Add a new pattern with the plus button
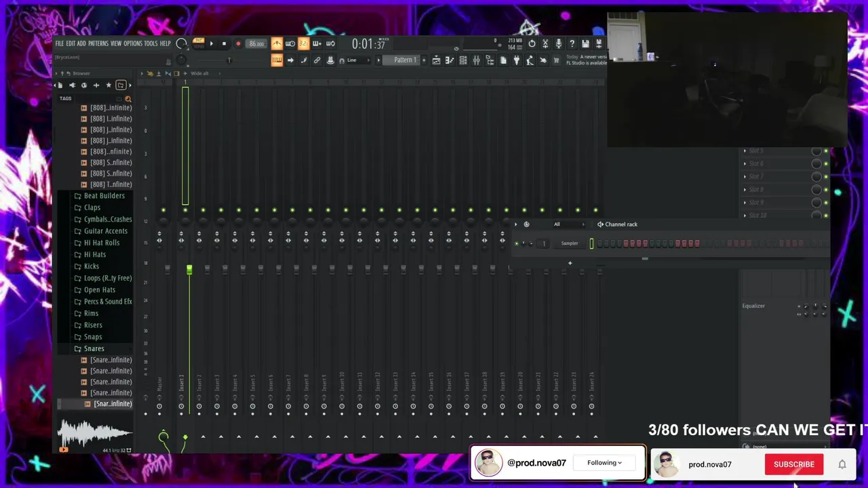This screenshot has width=868, height=488. pos(424,60)
